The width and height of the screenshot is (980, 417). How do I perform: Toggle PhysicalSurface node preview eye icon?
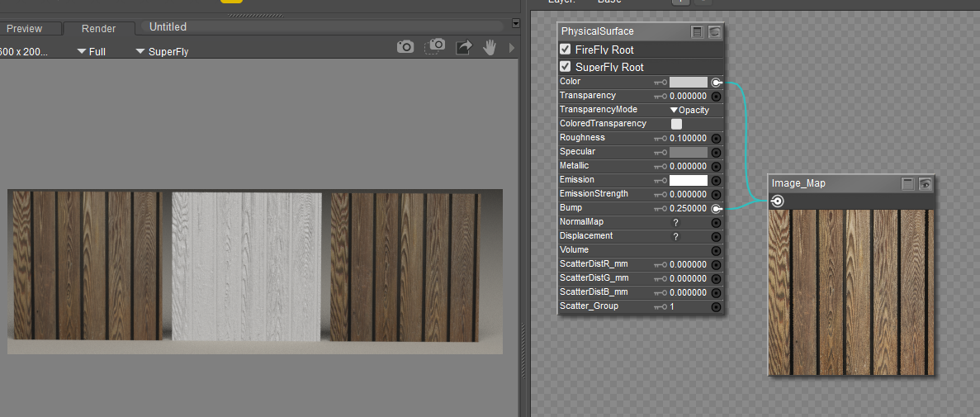click(x=715, y=32)
